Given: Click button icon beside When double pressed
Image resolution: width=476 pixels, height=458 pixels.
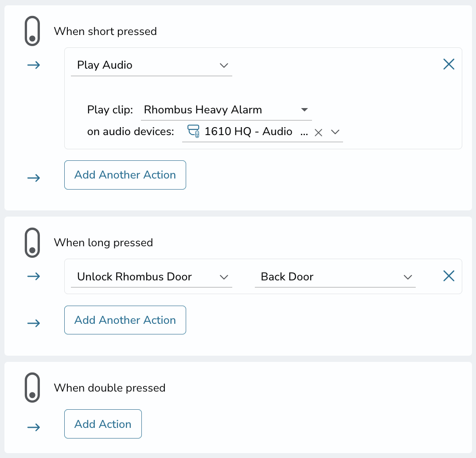Looking at the screenshot, I should point(32,388).
